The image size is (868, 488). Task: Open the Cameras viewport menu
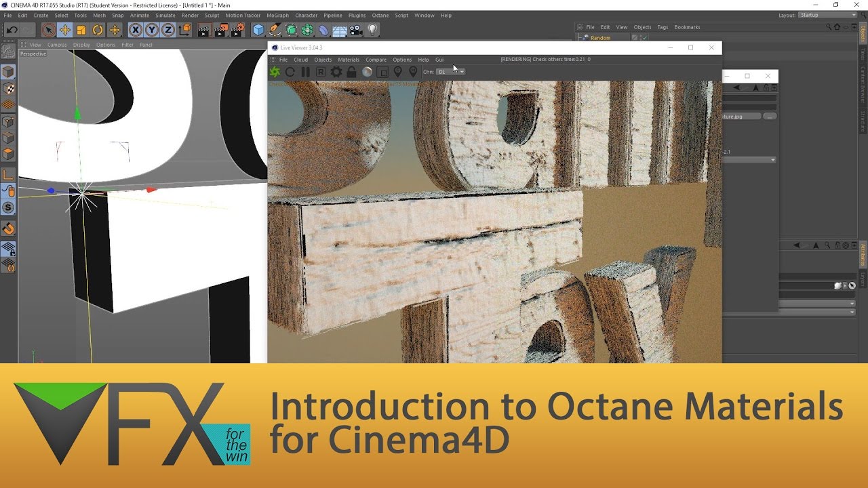click(x=57, y=45)
